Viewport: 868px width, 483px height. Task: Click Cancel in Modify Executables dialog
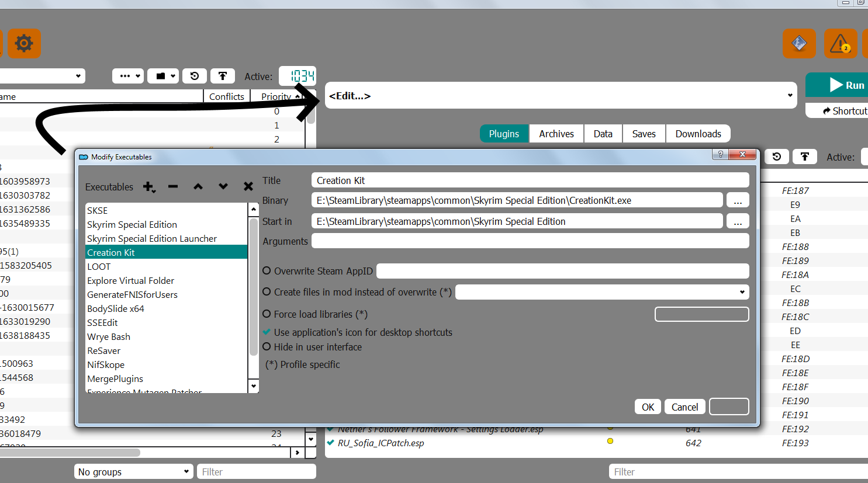point(685,407)
